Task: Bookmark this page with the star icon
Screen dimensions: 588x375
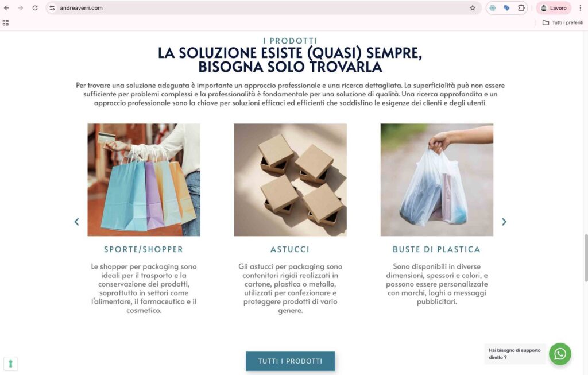Action: [x=473, y=8]
